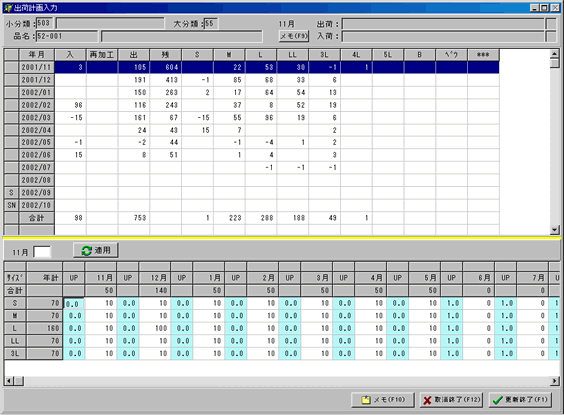Click the 4L column header
564x415 pixels.
pos(356,55)
